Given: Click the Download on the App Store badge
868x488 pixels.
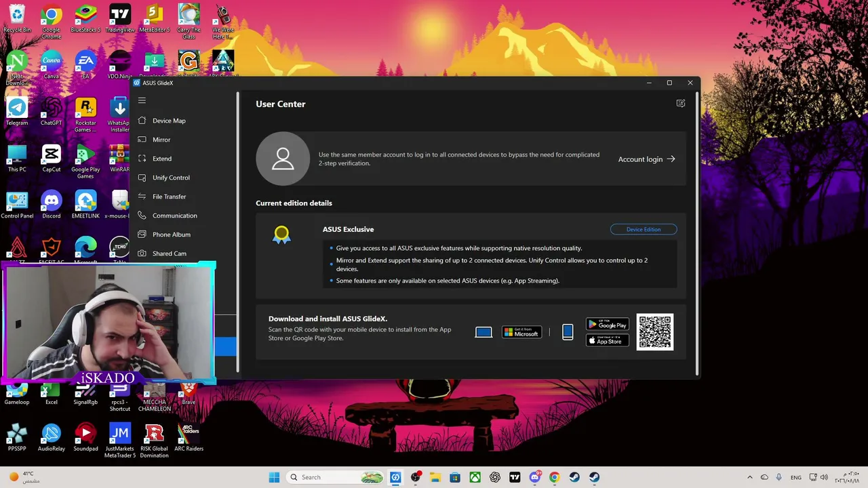Looking at the screenshot, I should pos(608,340).
